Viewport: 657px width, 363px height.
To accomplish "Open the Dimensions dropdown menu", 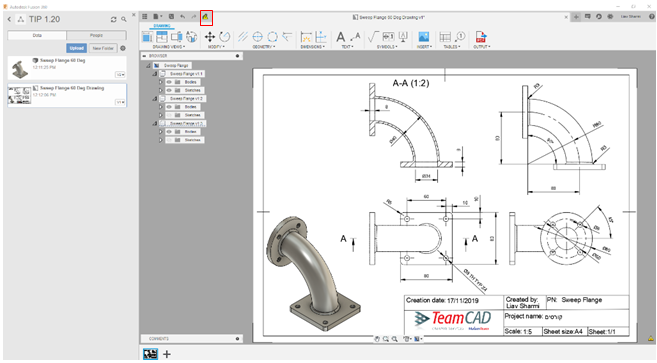I will (x=313, y=47).
